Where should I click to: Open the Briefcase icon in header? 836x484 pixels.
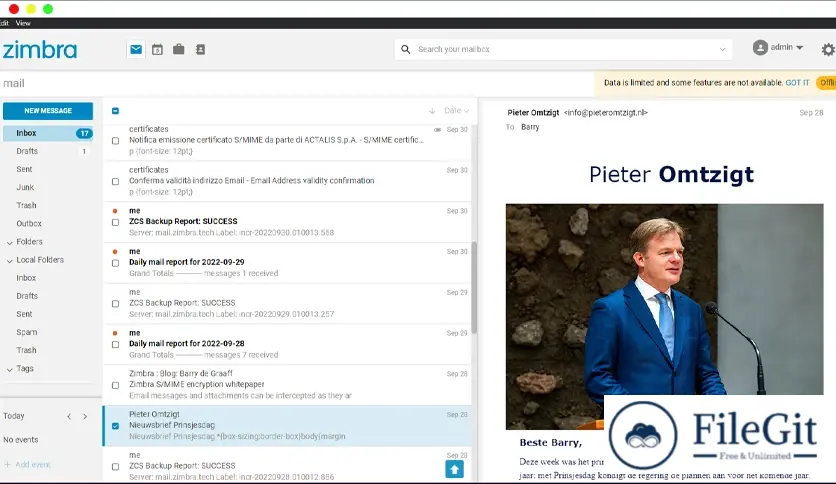(179, 50)
